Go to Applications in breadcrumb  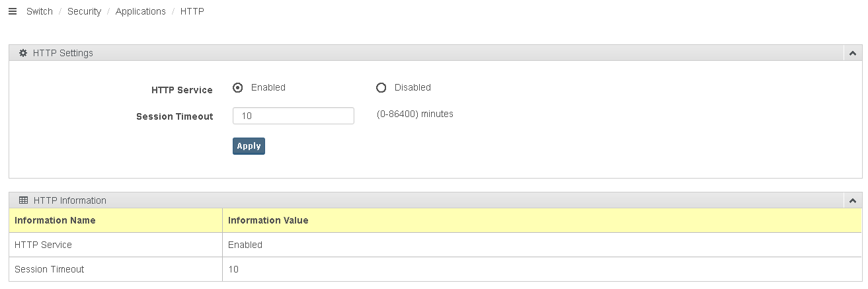pos(140,12)
